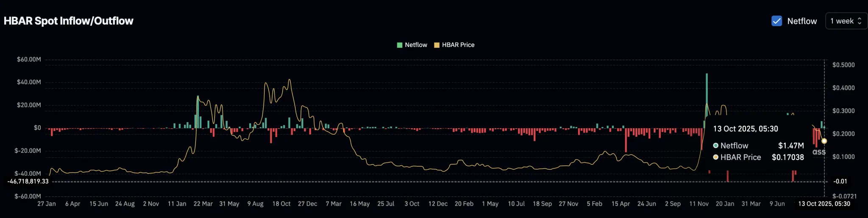Toggle the HBAR Price legend label
This screenshot has width=868, height=218.
pos(458,45)
